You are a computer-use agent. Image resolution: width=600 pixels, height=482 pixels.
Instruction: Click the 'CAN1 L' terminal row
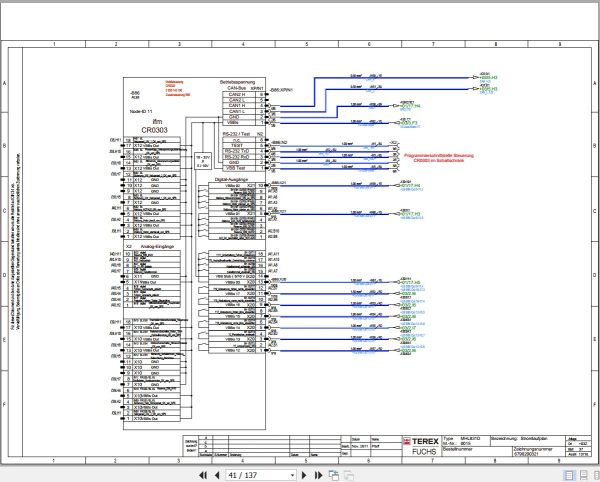(243, 111)
